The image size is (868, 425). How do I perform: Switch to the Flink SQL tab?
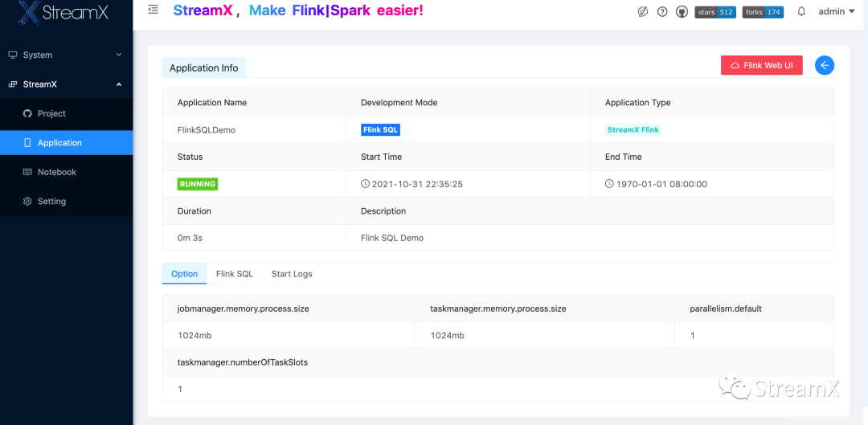pos(235,274)
